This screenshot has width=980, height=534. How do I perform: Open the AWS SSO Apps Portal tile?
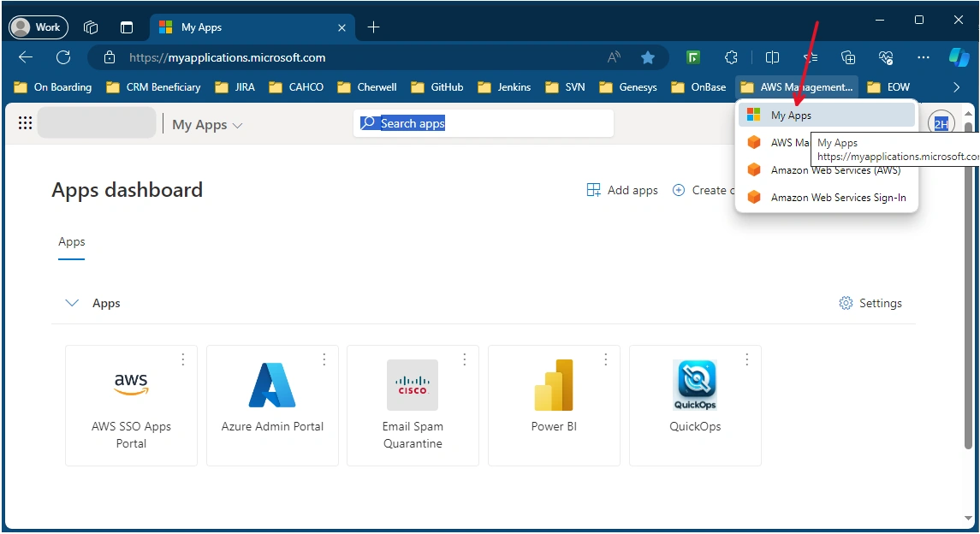point(131,406)
